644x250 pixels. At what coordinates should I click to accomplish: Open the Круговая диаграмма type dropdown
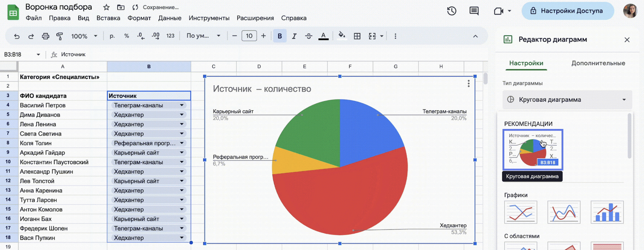tap(567, 100)
